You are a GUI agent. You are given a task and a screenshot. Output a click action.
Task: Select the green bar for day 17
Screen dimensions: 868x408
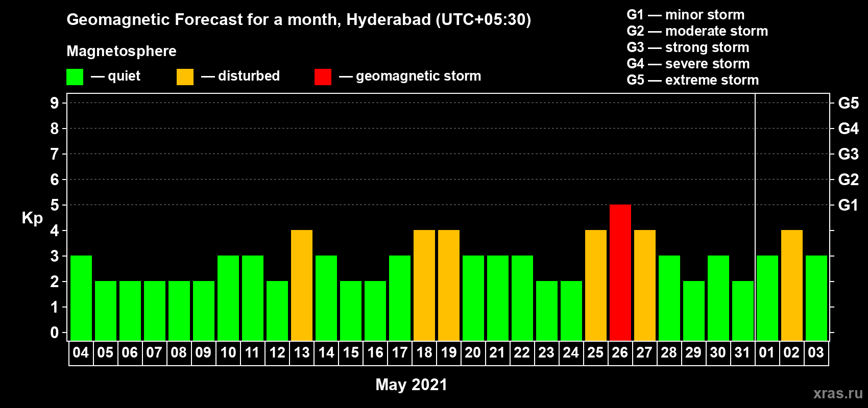coord(400,298)
